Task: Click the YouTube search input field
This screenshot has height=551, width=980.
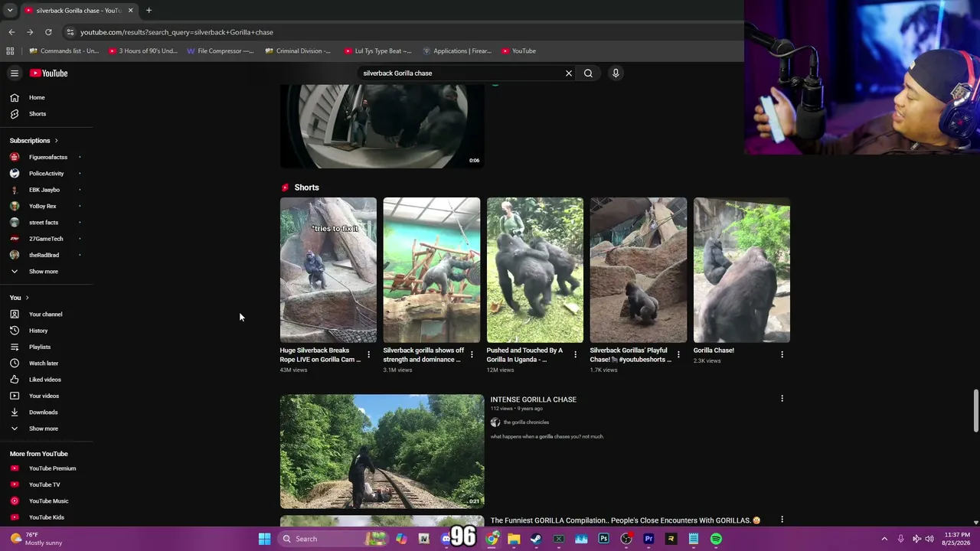Action: click(x=459, y=73)
